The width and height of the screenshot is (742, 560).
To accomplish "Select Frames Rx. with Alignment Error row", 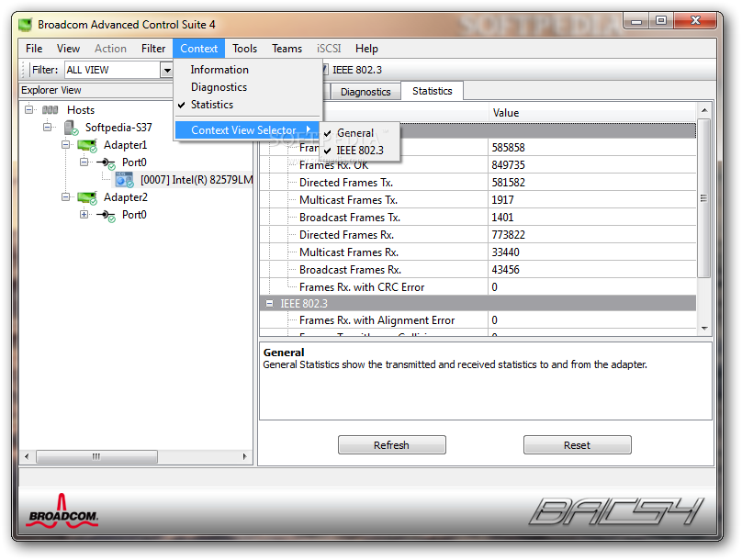I will pos(478,320).
